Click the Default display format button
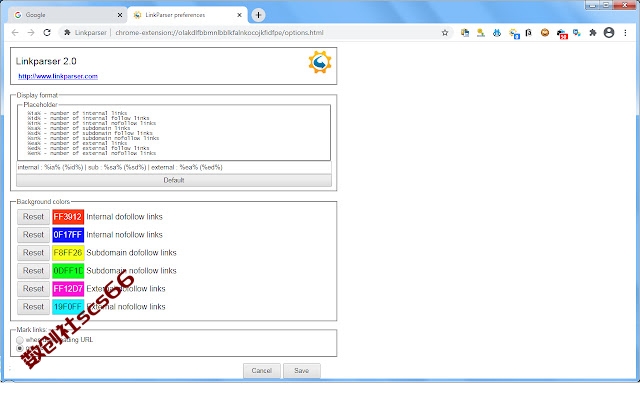 174,180
